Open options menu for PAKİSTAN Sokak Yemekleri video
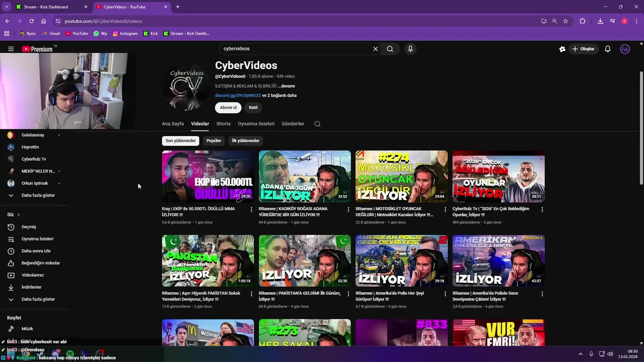The image size is (644, 362). pyautogui.click(x=252, y=294)
